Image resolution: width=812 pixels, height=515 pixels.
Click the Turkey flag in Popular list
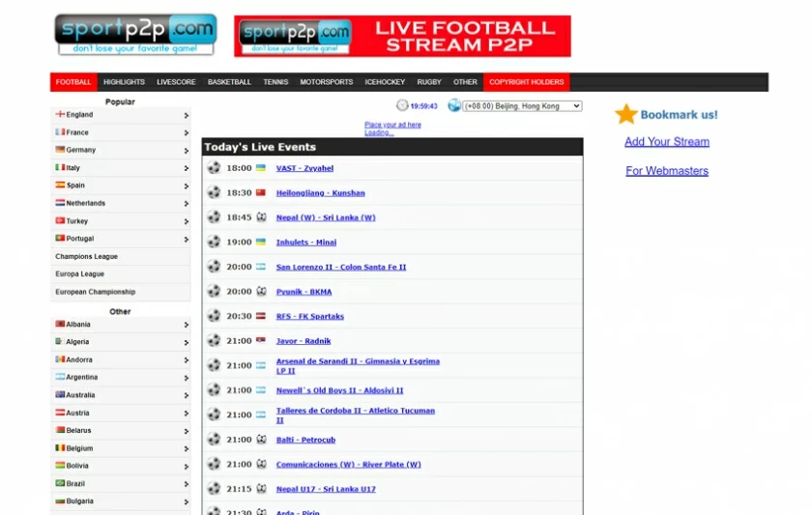click(x=60, y=220)
